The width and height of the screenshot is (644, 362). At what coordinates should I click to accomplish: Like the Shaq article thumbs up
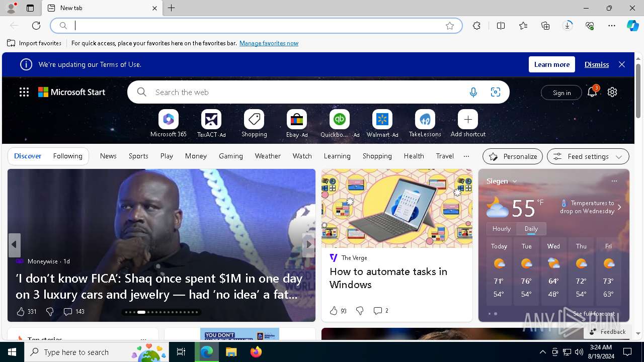pos(21,312)
